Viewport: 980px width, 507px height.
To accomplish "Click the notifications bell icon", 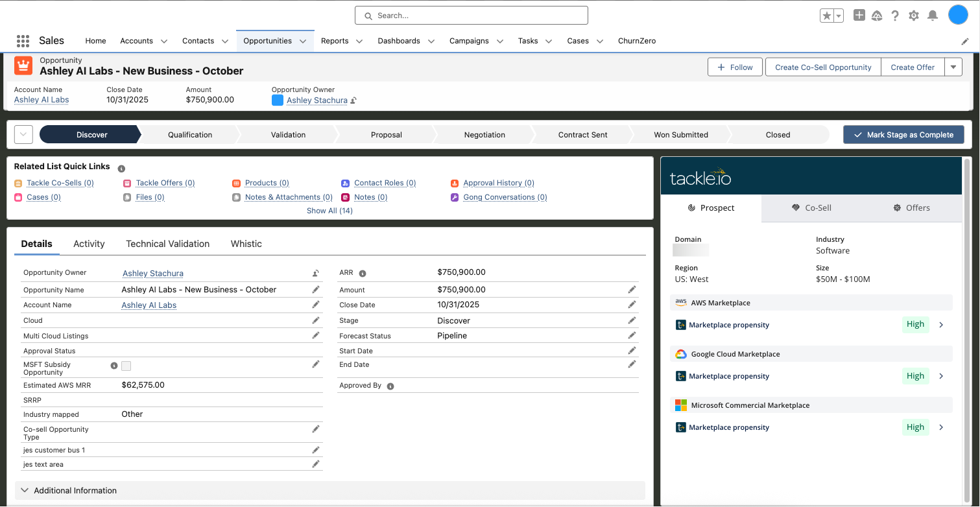I will [x=933, y=16].
